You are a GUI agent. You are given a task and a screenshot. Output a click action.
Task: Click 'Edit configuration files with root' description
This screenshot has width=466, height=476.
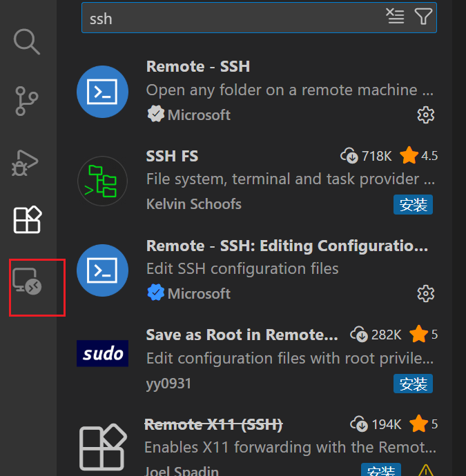(x=290, y=359)
